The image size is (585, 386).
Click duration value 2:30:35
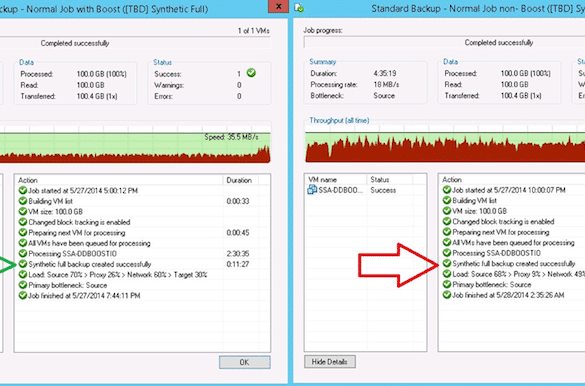coord(238,254)
